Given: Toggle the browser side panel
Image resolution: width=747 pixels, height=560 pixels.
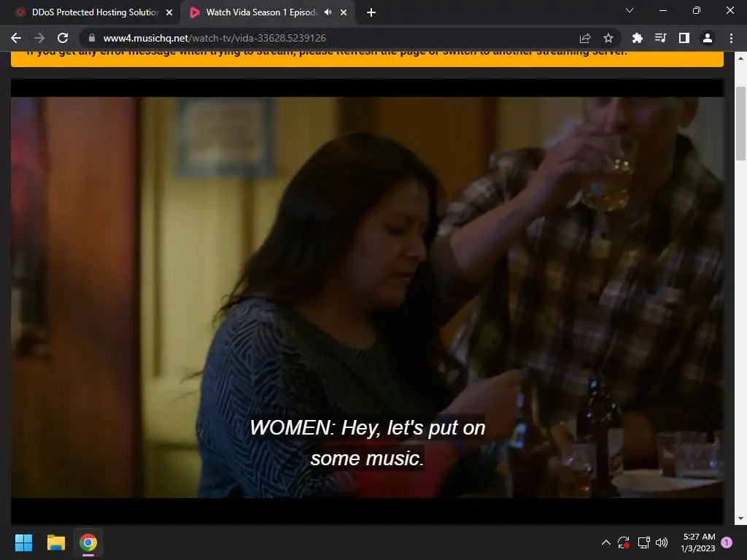Looking at the screenshot, I should 684,38.
